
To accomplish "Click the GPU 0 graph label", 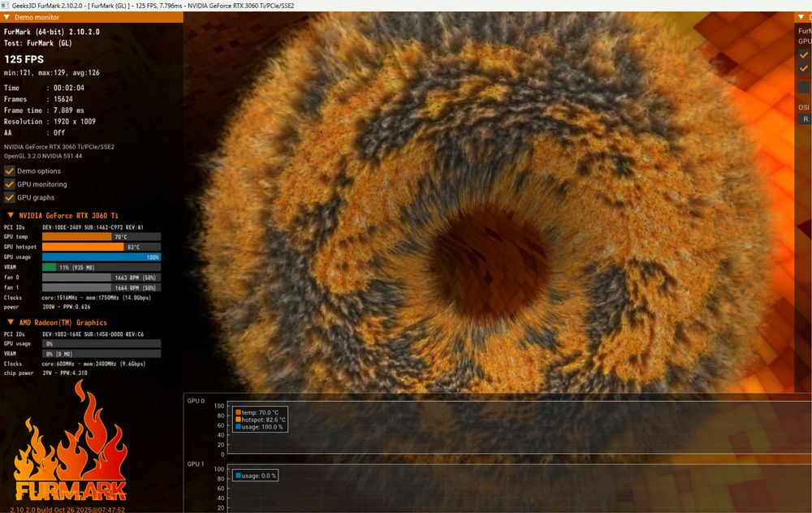I will point(196,401).
